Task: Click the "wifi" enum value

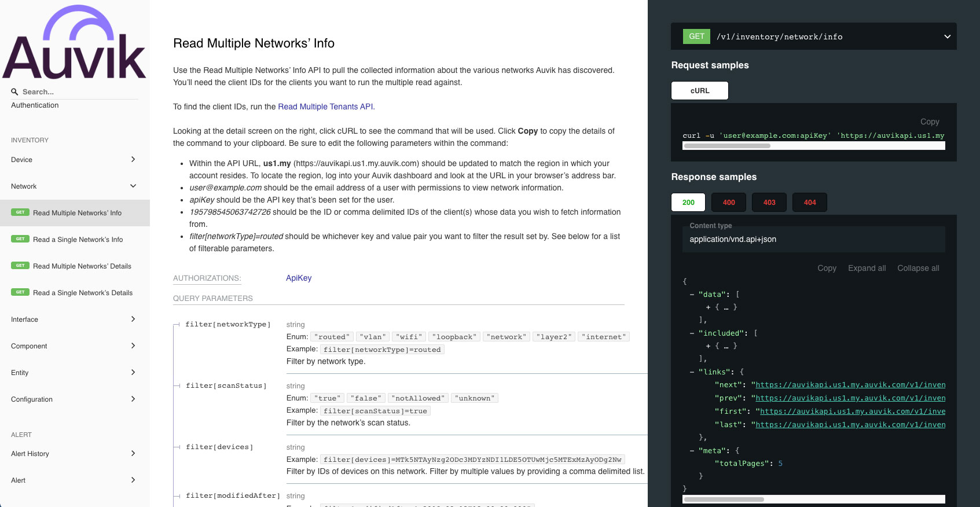Action: click(409, 337)
